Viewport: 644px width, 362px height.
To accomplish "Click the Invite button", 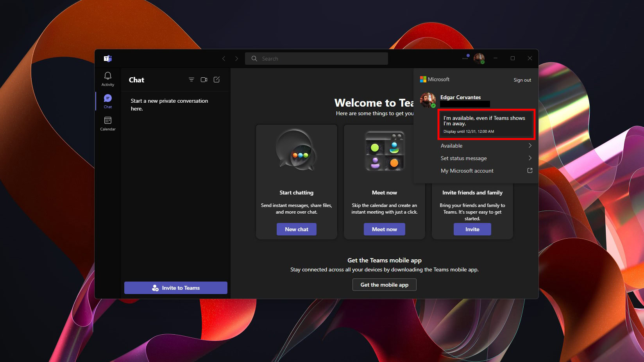I will (472, 229).
